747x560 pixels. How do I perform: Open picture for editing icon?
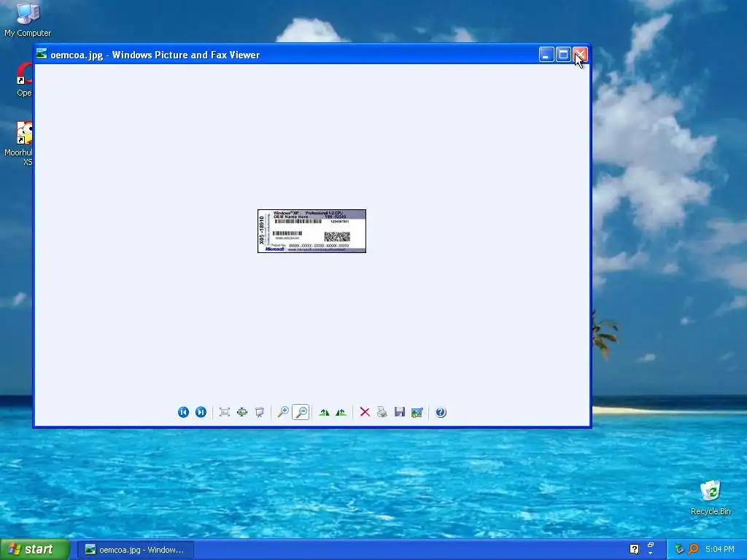(x=417, y=413)
